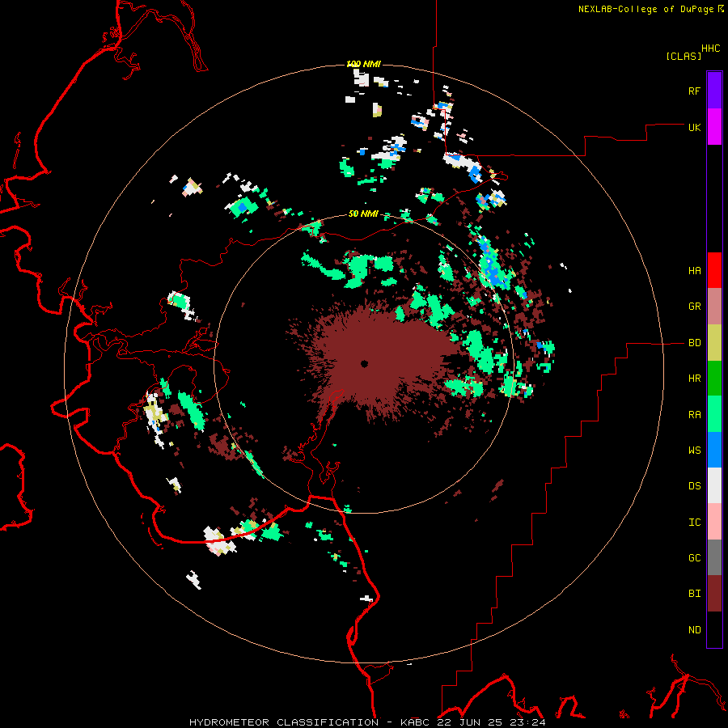Click the red HA legend color swatch
The image size is (728, 728).
pos(714,270)
